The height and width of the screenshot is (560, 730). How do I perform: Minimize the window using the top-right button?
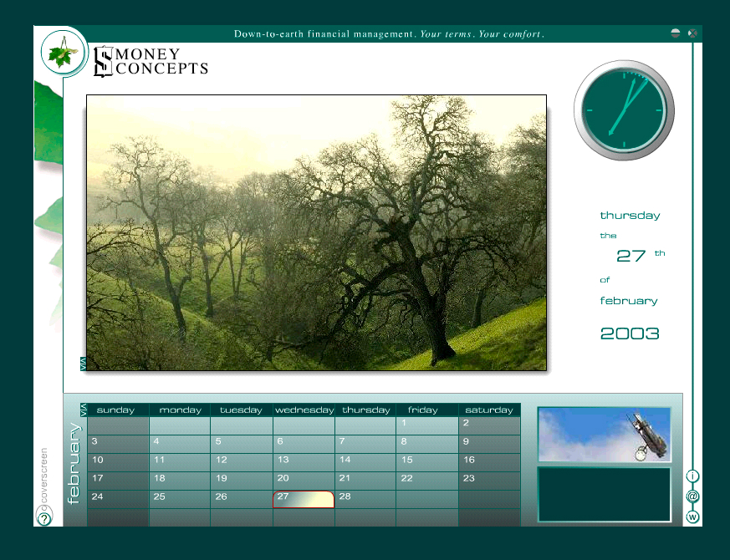676,33
